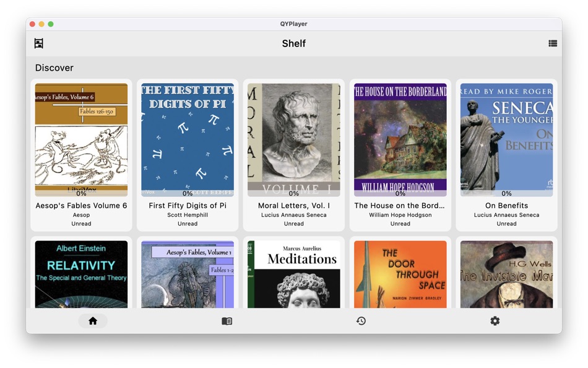Click the title 'First Fifty Digits of Pi'
This screenshot has width=588, height=368.
(x=188, y=206)
